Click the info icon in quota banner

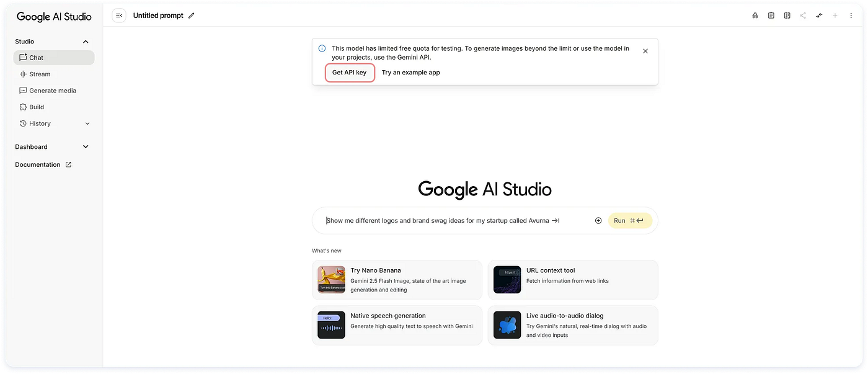pos(322,48)
